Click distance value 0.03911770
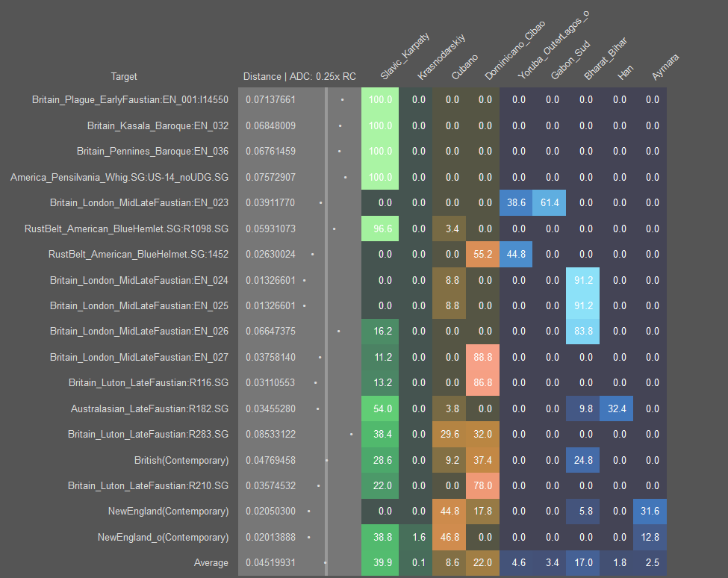The width and height of the screenshot is (728, 578). [x=271, y=203]
